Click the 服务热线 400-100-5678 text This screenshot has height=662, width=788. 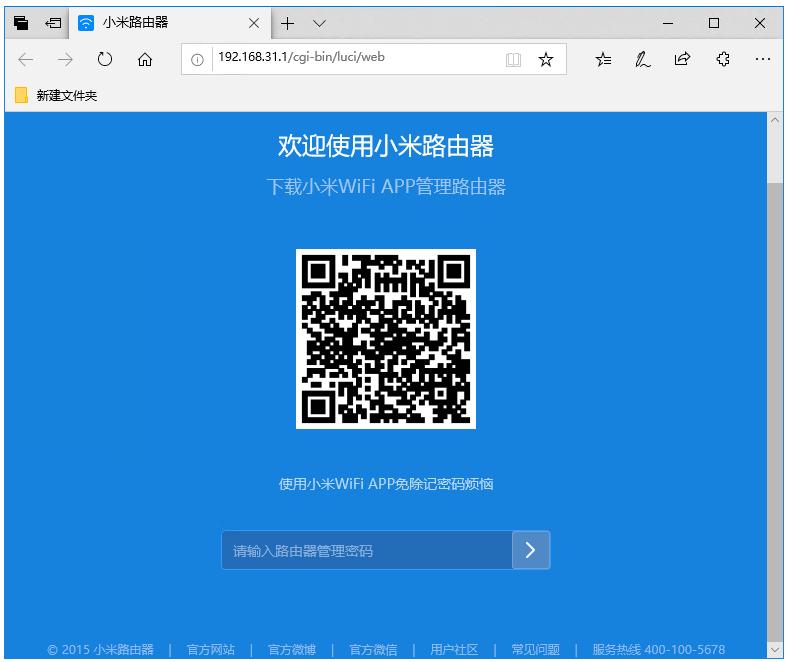(659, 650)
